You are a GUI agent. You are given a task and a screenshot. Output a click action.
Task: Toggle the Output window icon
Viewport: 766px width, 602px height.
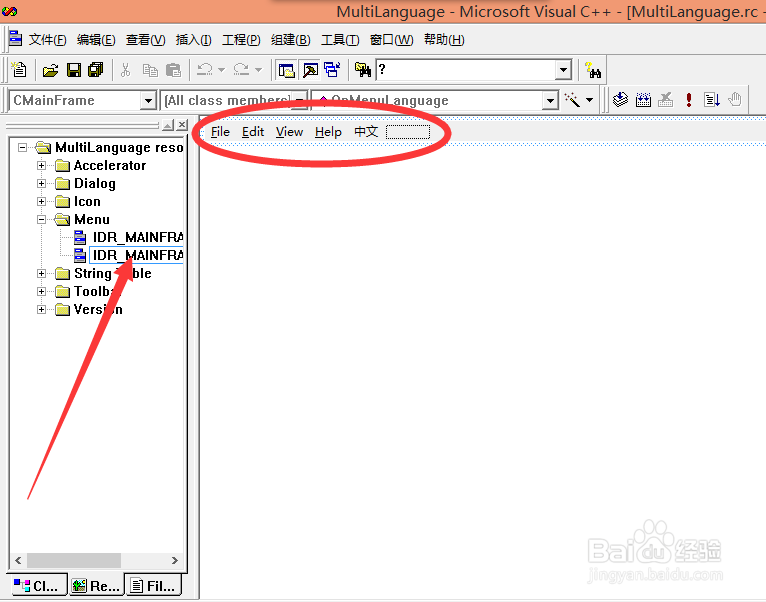pyautogui.click(x=310, y=70)
